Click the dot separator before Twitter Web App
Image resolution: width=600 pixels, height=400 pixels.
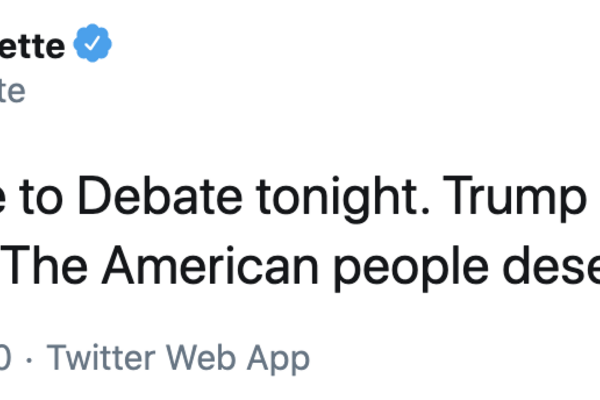click(x=28, y=358)
